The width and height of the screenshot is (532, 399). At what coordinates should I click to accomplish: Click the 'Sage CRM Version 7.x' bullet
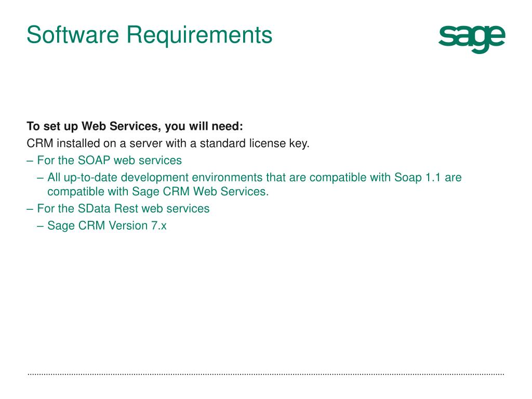click(102, 225)
